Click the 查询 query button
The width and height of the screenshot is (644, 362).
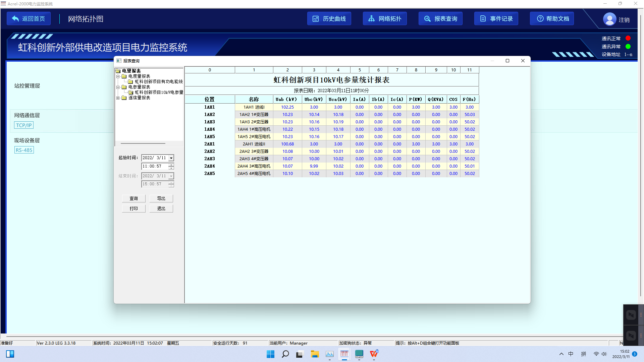(x=133, y=198)
